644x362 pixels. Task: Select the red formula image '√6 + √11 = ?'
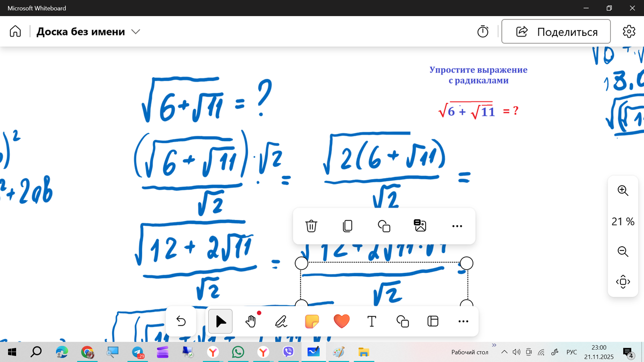coord(478,110)
